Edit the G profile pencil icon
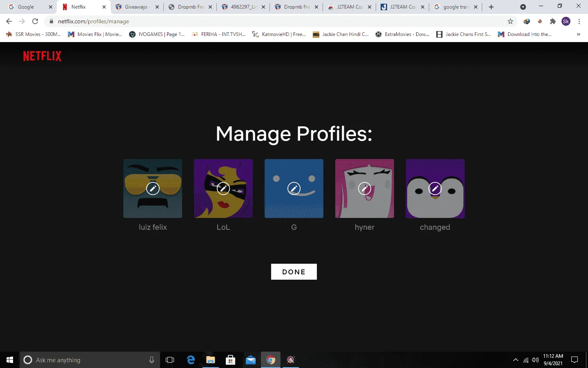 294,188
